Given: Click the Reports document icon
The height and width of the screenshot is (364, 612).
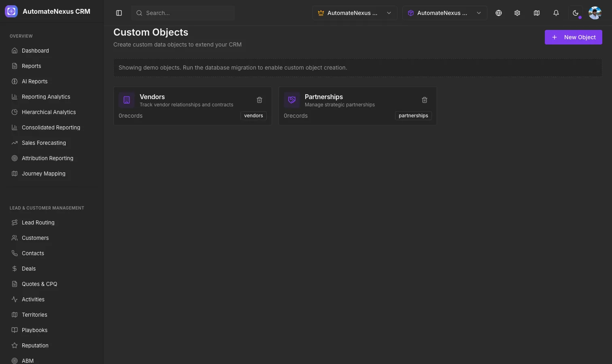Looking at the screenshot, I should coord(15,66).
